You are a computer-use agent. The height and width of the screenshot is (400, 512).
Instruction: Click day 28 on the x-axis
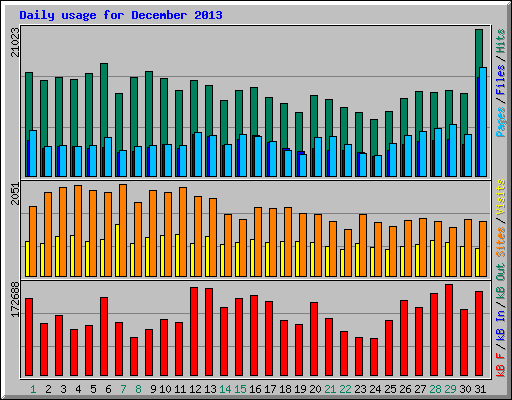pyautogui.click(x=435, y=389)
